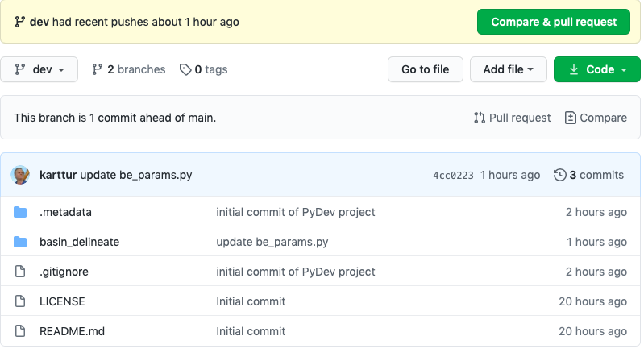Screen dimensions: 644x353
Task: Open the Pull request link
Action: click(x=513, y=118)
